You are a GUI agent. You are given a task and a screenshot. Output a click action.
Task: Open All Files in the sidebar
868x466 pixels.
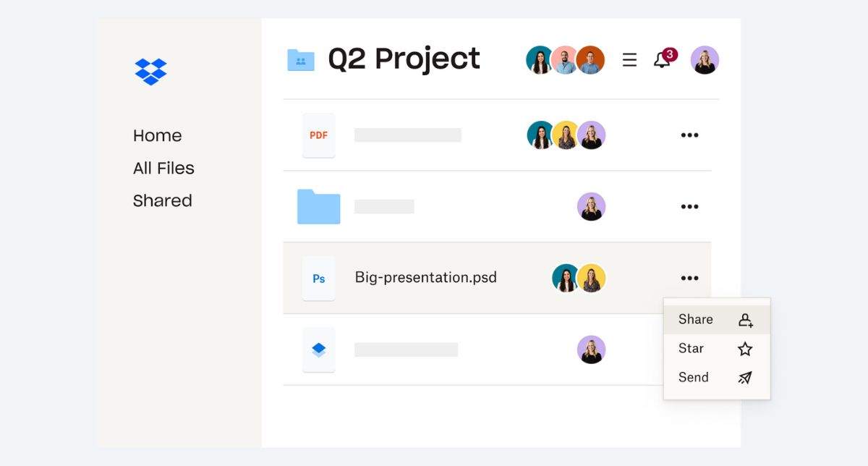click(x=163, y=169)
